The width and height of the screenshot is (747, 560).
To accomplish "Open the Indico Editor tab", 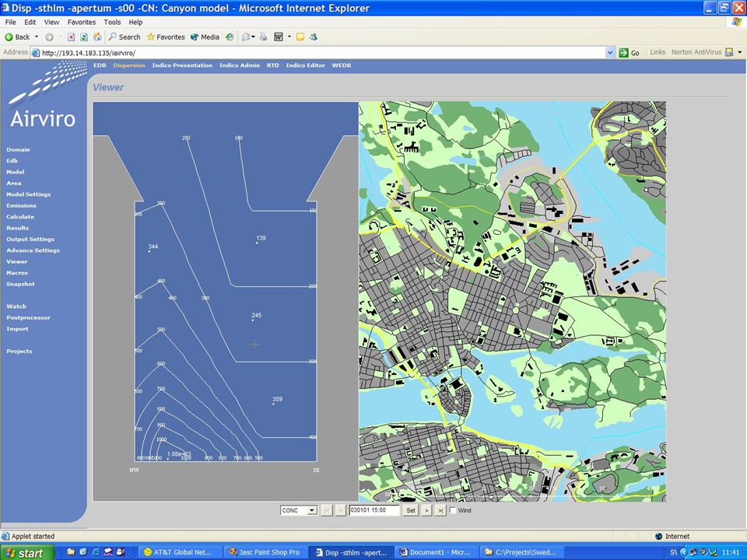I will click(x=305, y=65).
